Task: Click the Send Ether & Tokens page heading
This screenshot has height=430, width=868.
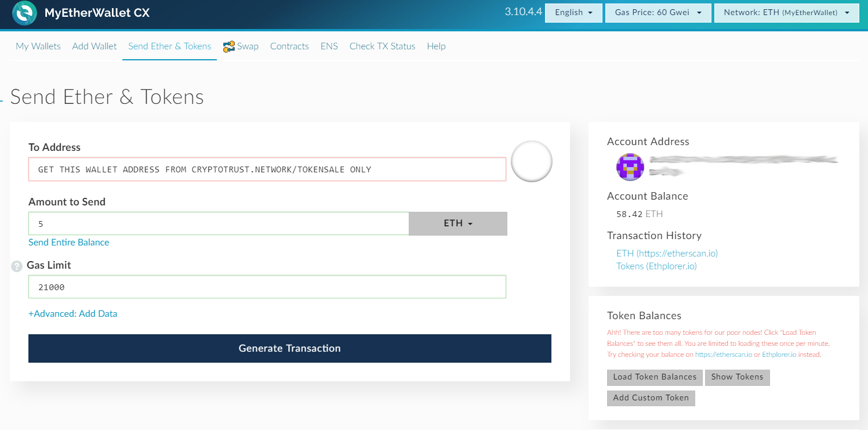Action: click(x=107, y=97)
